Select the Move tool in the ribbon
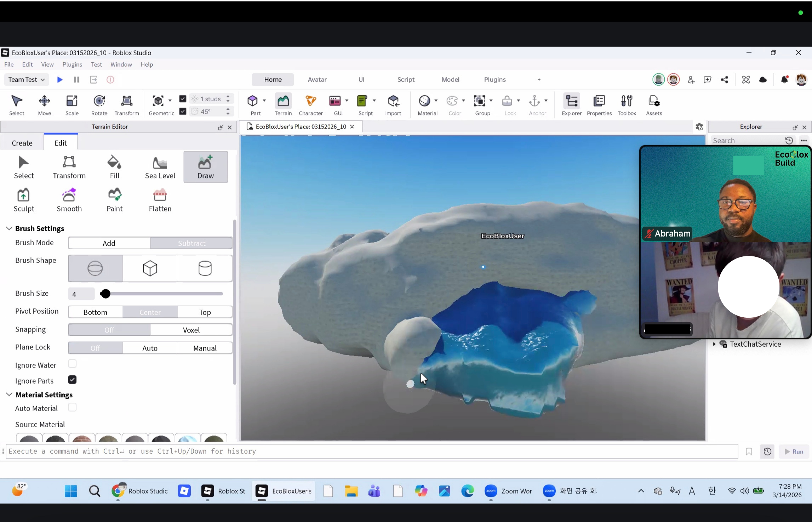Viewport: 812px width, 522px height. coord(44,105)
